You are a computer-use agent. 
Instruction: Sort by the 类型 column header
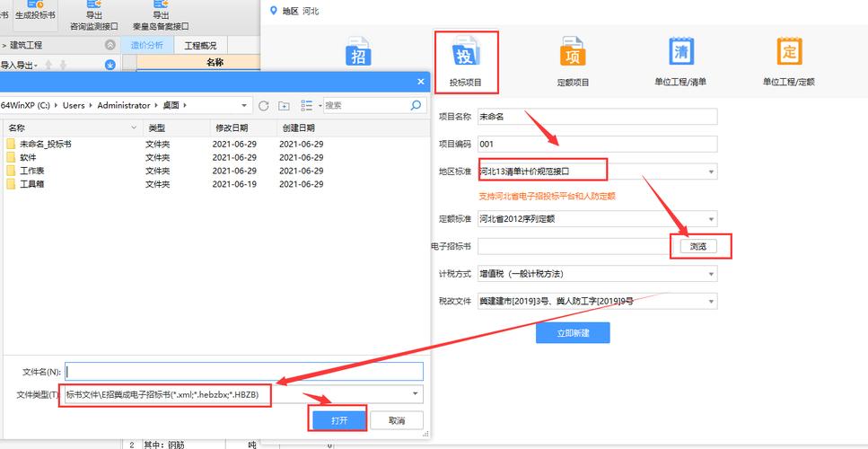(x=177, y=128)
